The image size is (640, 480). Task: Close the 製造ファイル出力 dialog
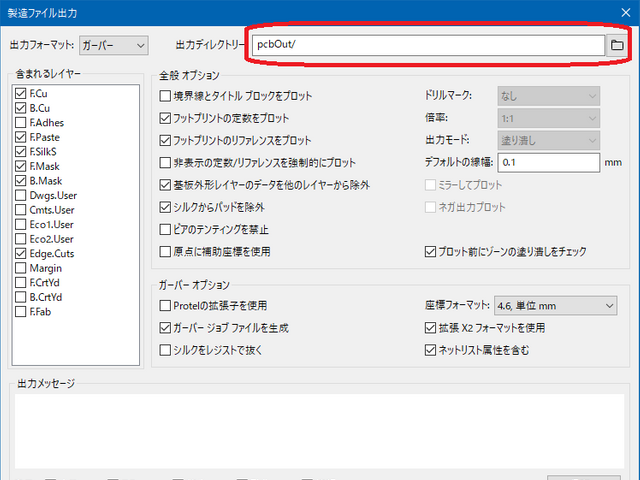[x=625, y=13]
